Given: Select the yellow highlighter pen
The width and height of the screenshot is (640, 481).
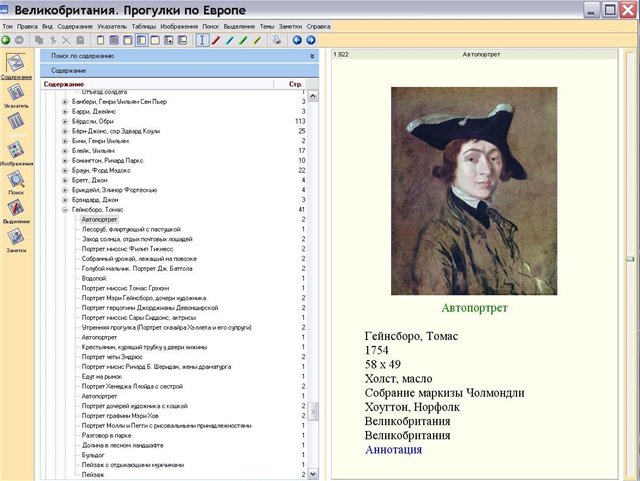Looking at the screenshot, I should pos(258,40).
